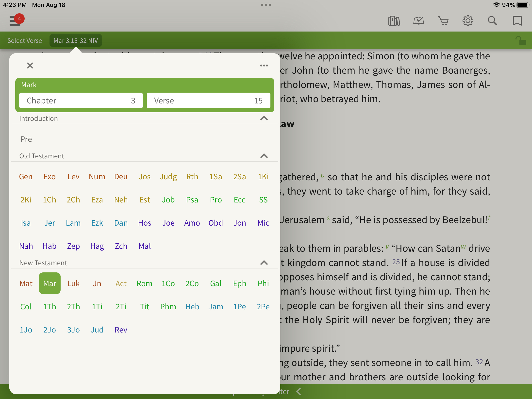Select the book Rth
Viewport: 532px width, 399px height.
click(192, 177)
